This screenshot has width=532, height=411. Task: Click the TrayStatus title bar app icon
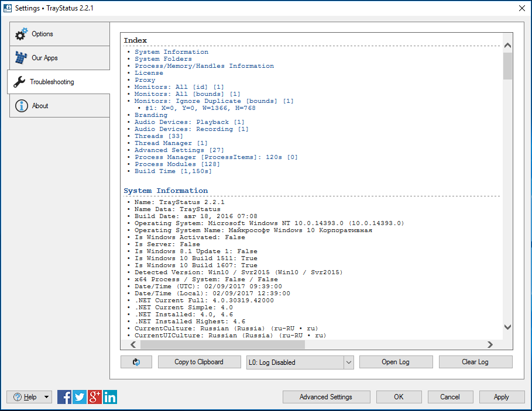(7, 8)
